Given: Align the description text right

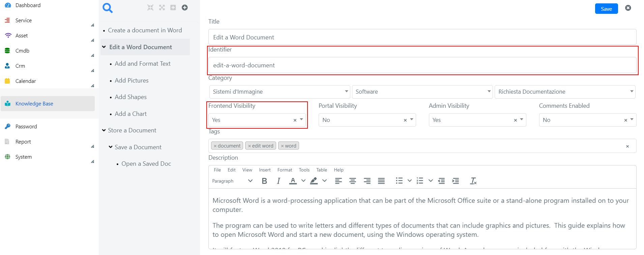Looking at the screenshot, I should tap(367, 181).
